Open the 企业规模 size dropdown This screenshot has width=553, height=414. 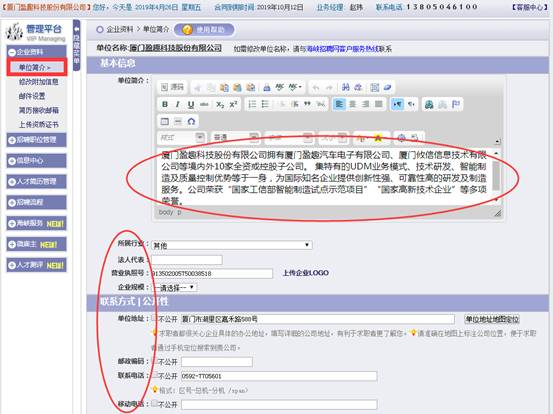click(x=174, y=287)
